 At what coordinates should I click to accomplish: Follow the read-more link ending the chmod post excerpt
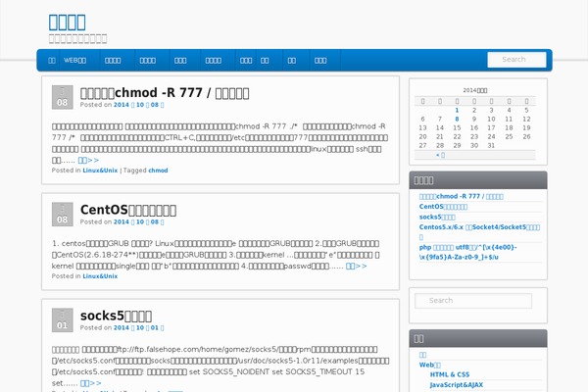point(88,160)
